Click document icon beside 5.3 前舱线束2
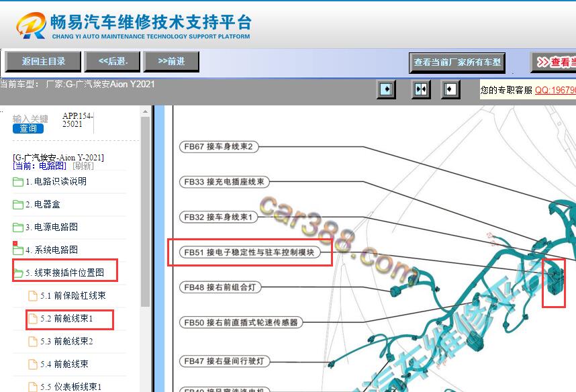Image resolution: width=576 pixels, height=392 pixels. 33,341
